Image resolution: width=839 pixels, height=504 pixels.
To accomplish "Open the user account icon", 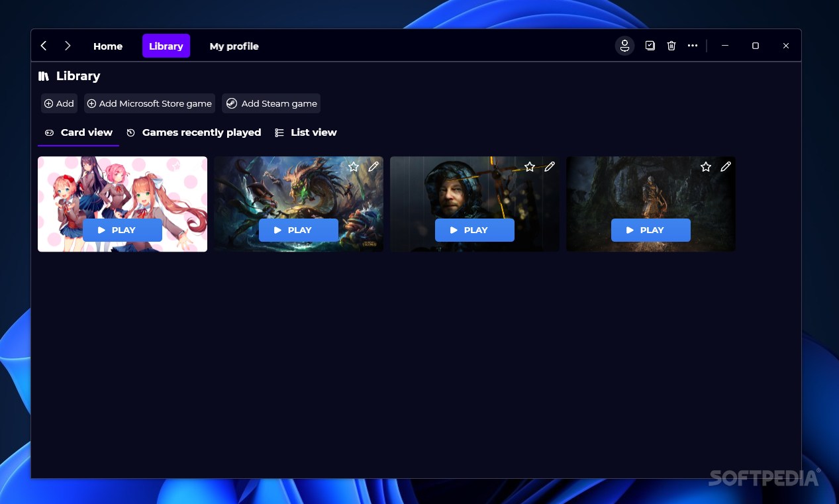I will pos(624,46).
